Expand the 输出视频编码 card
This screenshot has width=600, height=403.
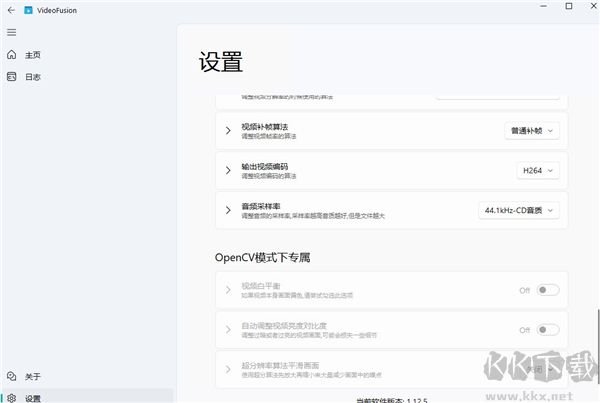(228, 170)
